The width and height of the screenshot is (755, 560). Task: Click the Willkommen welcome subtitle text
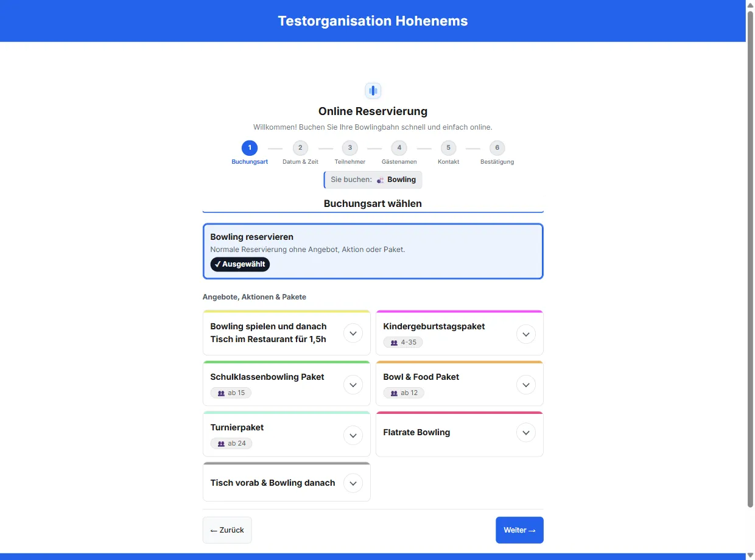(x=373, y=127)
